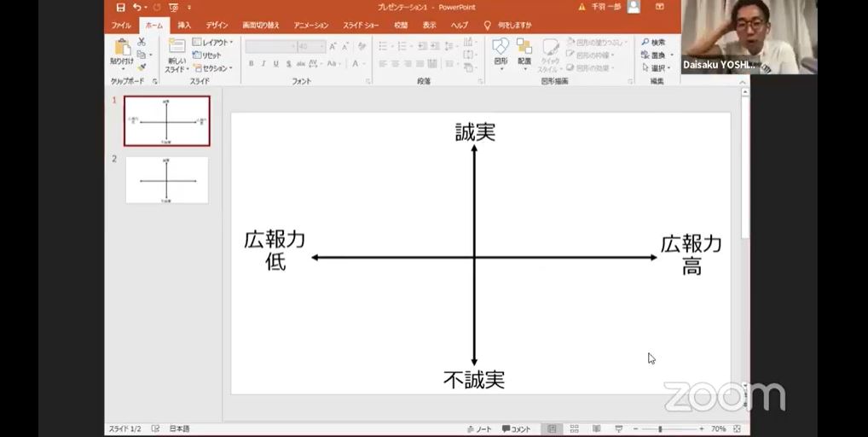Image resolution: width=868 pixels, height=437 pixels.
Task: Click the spell check icon in status bar
Action: point(155,428)
